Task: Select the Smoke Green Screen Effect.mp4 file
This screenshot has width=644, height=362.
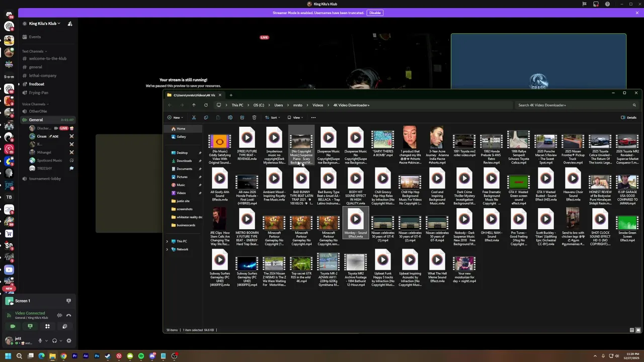Action: pyautogui.click(x=627, y=228)
